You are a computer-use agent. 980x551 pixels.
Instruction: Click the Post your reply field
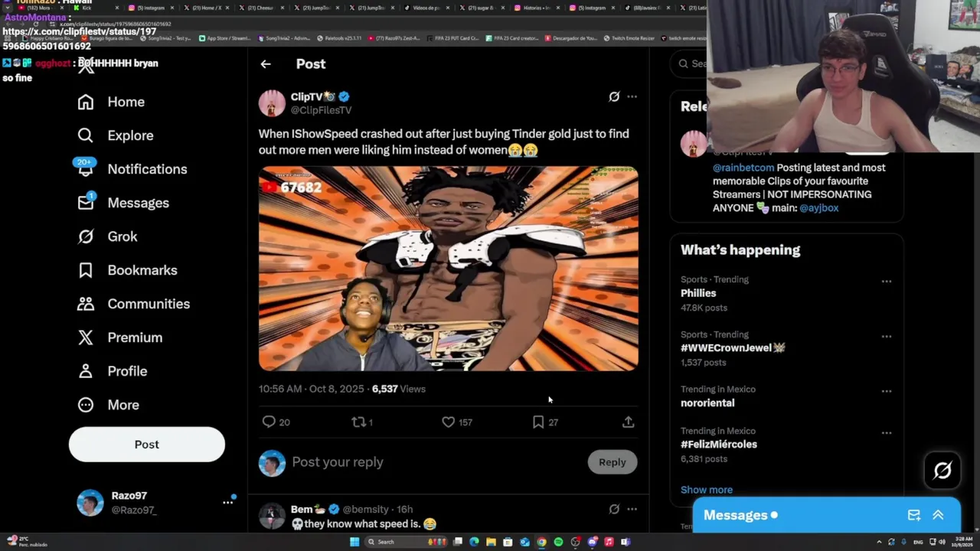tap(436, 462)
